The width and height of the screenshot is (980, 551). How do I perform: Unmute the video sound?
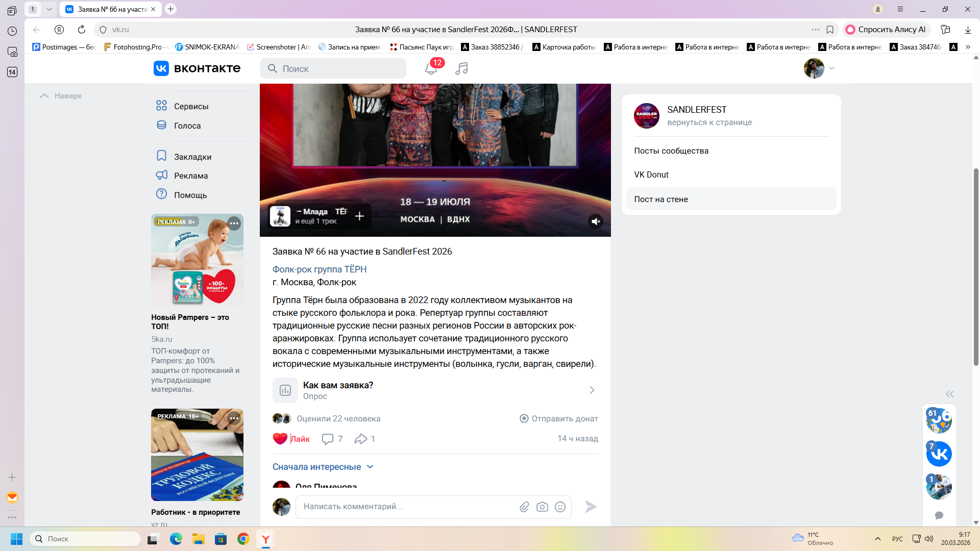[x=595, y=221]
